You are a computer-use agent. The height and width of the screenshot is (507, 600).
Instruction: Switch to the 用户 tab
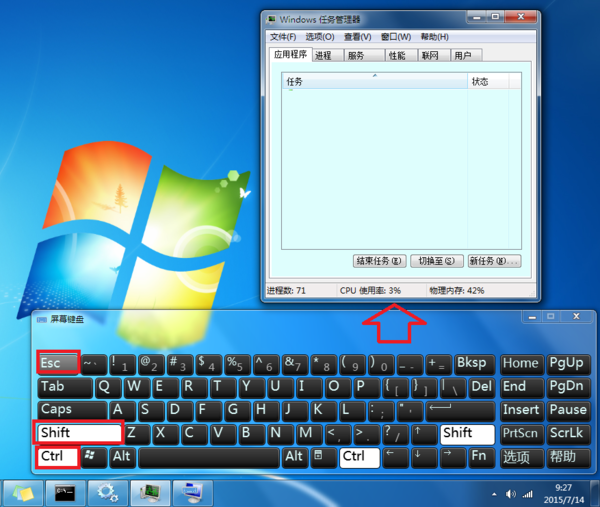point(466,55)
